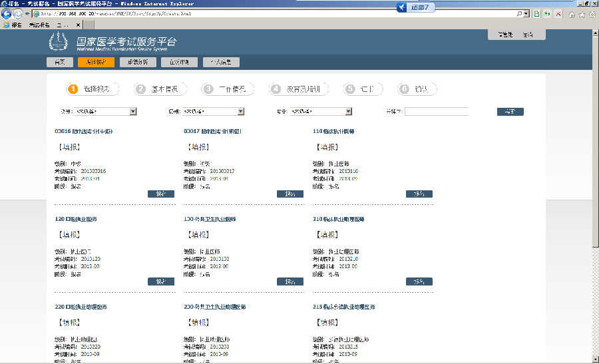Click the vertical scrollbar thumb

tap(596, 141)
